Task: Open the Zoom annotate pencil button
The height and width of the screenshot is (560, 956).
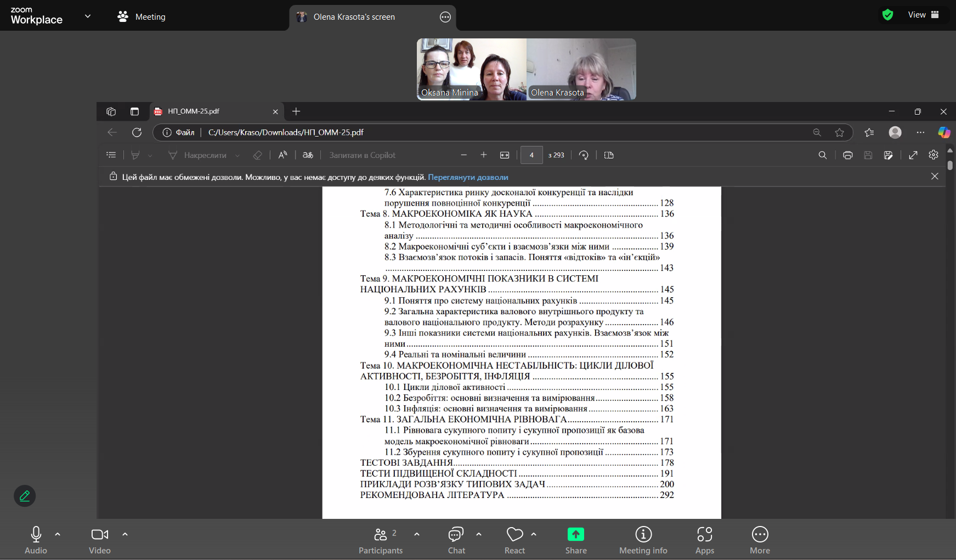Action: 25,496
